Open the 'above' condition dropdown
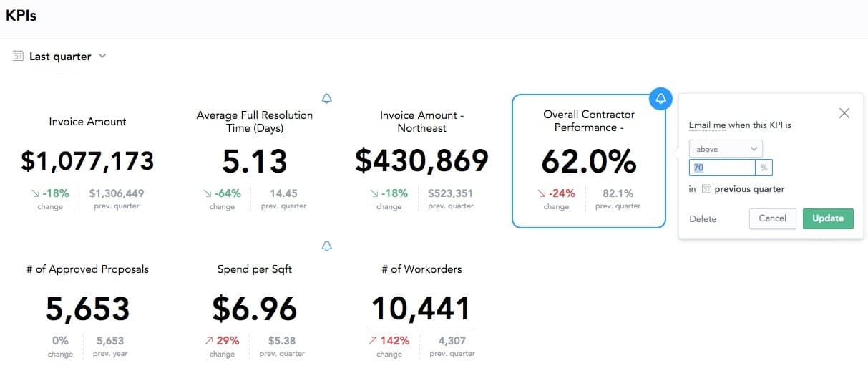Viewport: 868px width, 376px height. point(726,149)
